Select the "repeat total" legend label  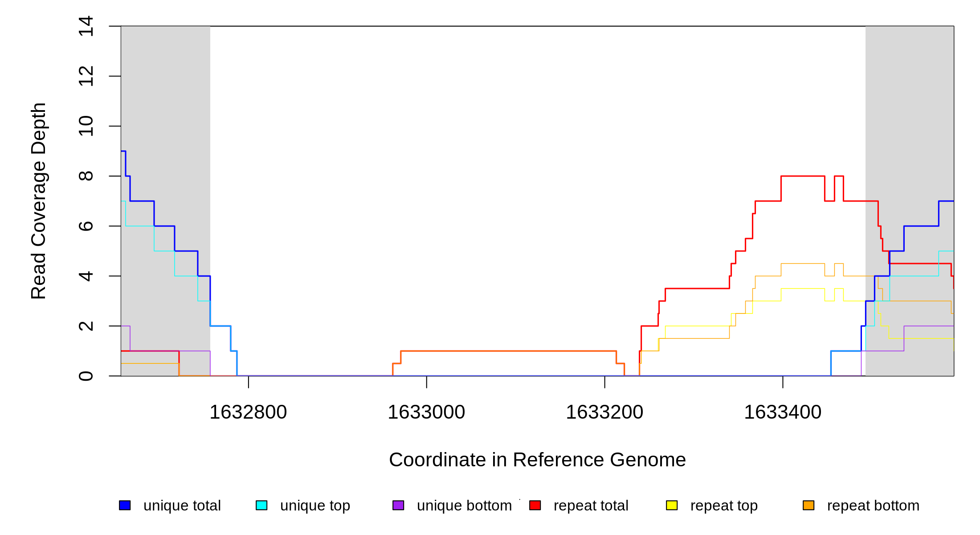591,506
